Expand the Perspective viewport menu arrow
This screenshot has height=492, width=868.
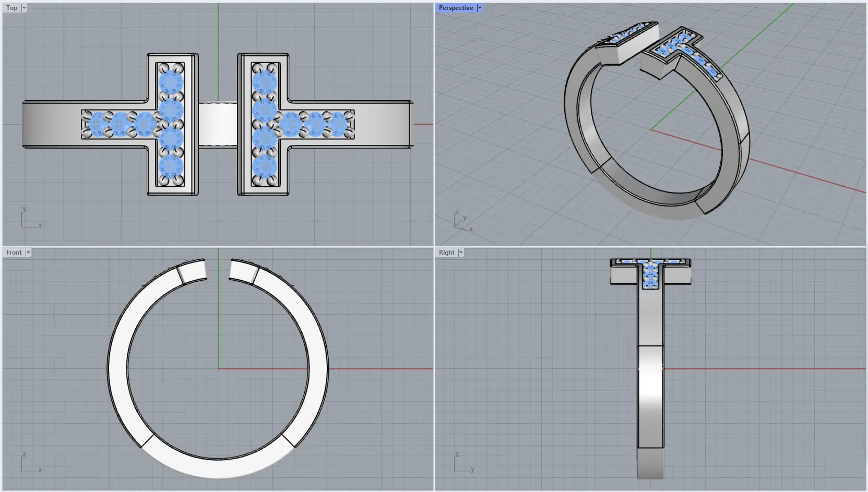coord(480,8)
